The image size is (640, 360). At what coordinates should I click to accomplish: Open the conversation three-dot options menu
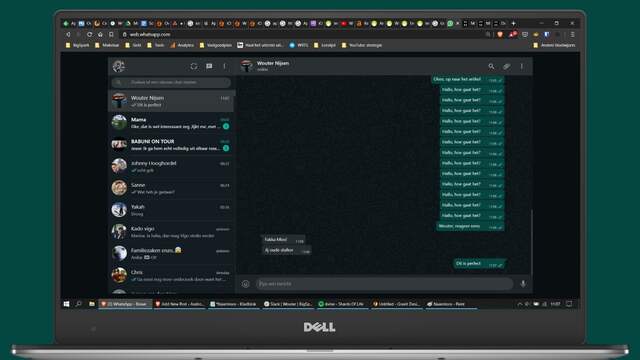point(522,66)
